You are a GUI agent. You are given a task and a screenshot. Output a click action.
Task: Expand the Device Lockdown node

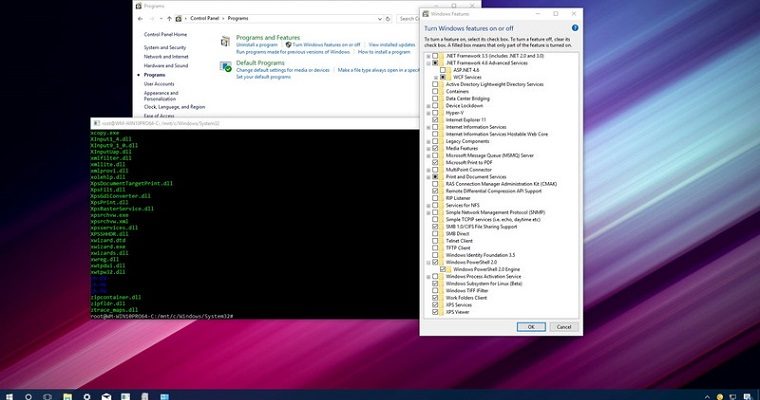(428, 106)
